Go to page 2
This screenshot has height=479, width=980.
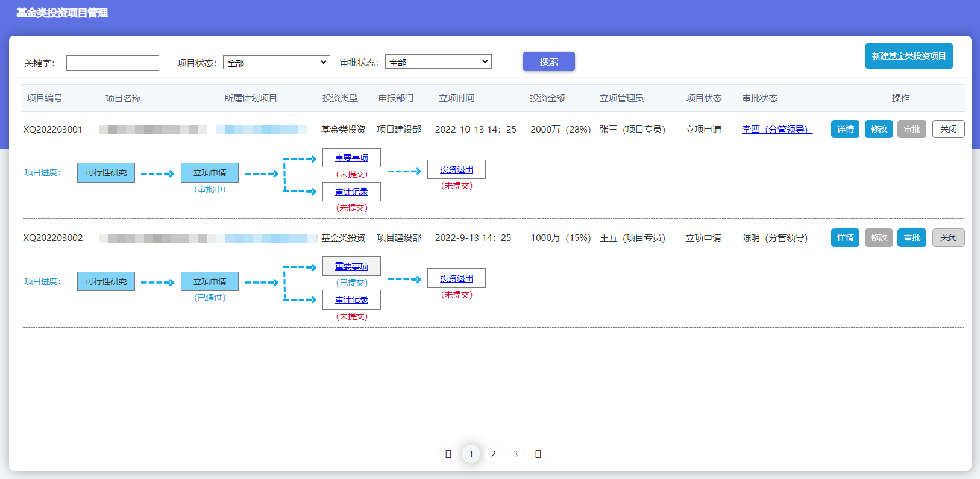coord(493,454)
